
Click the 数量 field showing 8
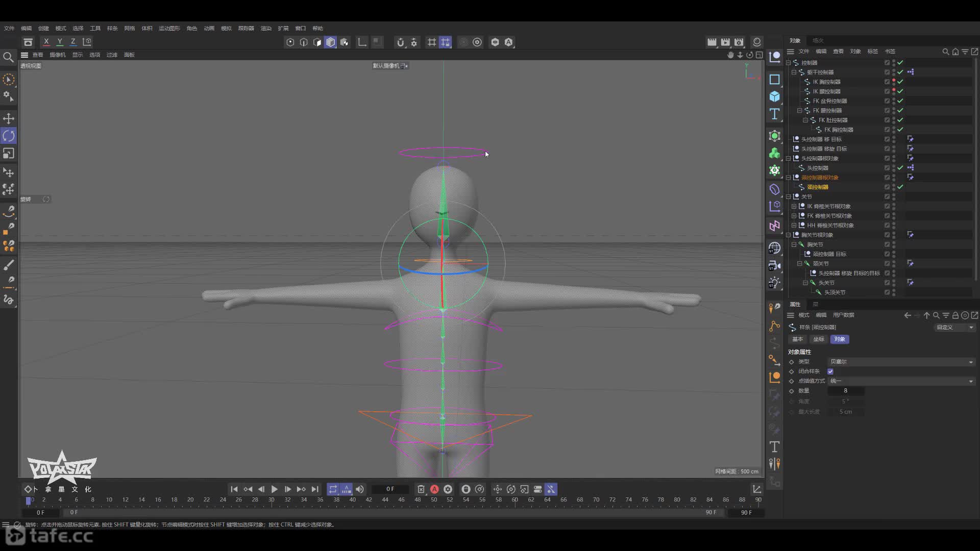845,391
